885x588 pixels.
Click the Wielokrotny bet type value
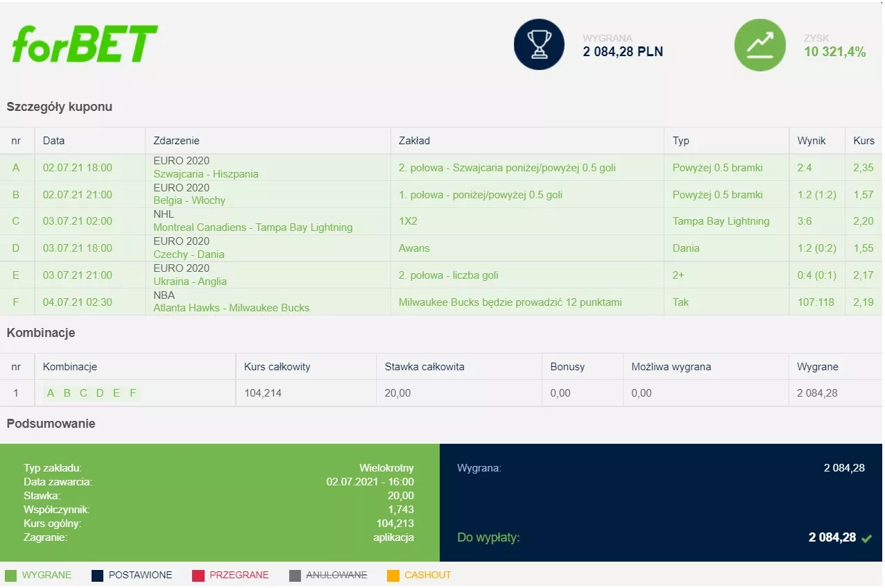click(x=386, y=468)
